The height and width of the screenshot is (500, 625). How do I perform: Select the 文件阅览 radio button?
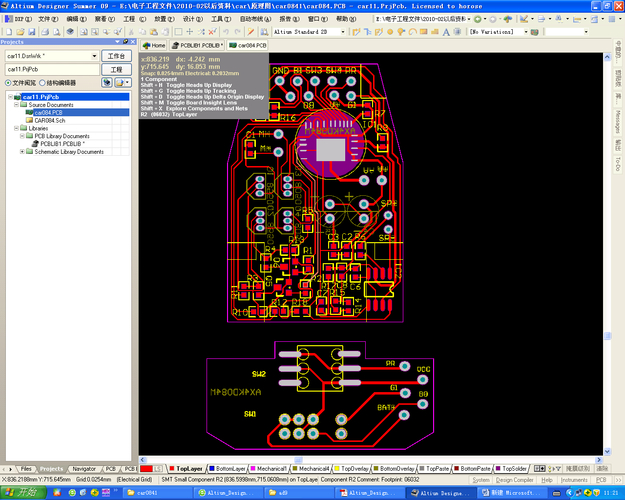pyautogui.click(x=7, y=83)
